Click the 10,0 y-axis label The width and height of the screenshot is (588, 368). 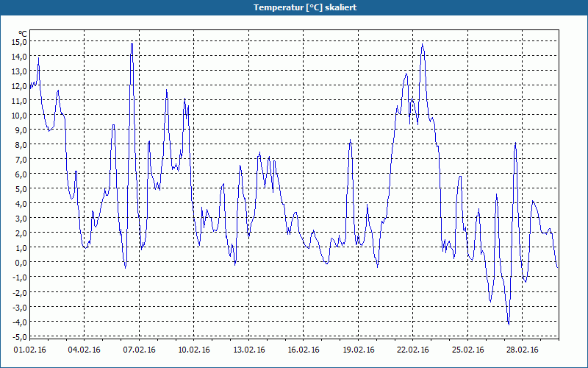tap(19, 116)
